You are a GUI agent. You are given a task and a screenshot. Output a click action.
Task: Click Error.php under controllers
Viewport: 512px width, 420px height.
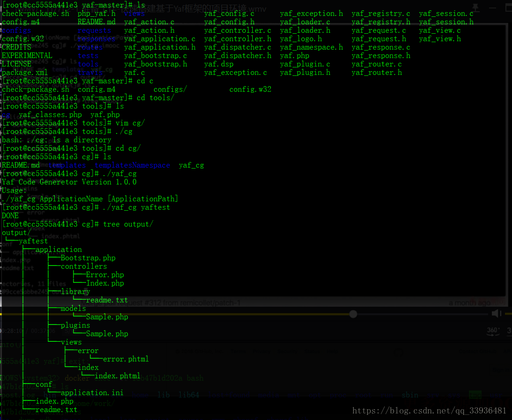tap(105, 275)
